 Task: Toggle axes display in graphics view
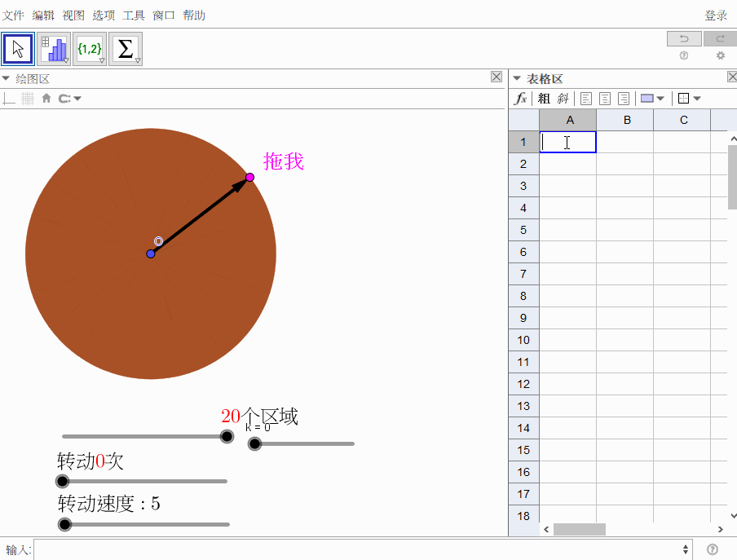coord(10,99)
